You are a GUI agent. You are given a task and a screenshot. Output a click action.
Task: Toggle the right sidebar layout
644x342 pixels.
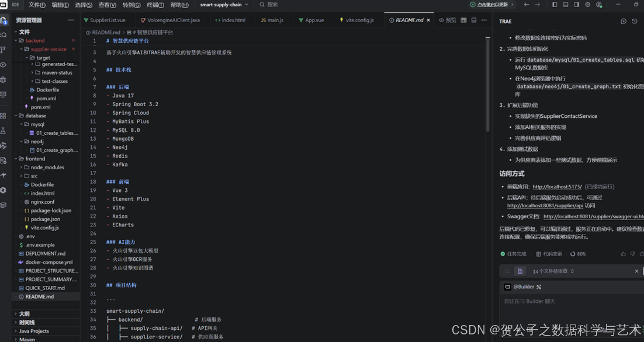tap(577, 5)
